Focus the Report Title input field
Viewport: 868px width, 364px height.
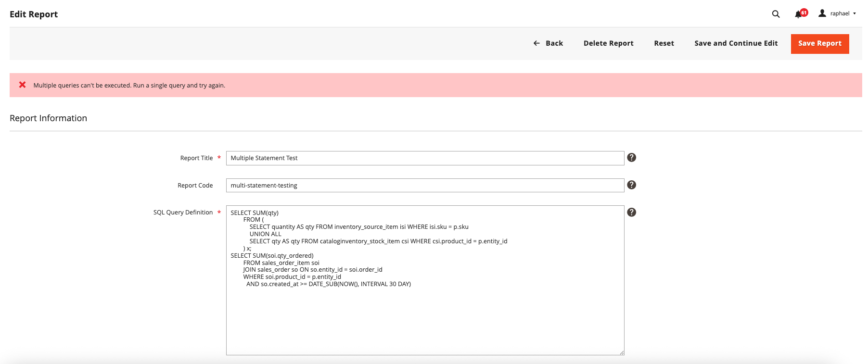coord(425,158)
